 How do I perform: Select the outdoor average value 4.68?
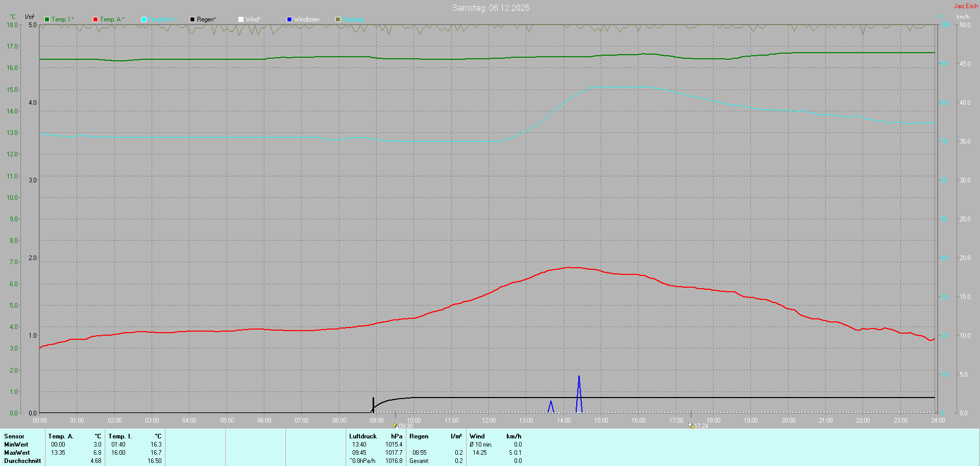click(x=96, y=461)
